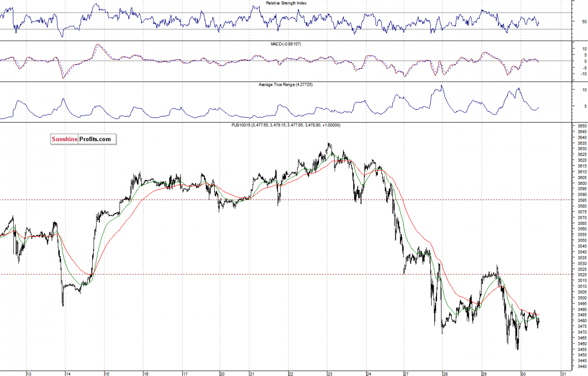Select date 31 on the time axis
This screenshot has height=376, width=588.
pyautogui.click(x=561, y=374)
